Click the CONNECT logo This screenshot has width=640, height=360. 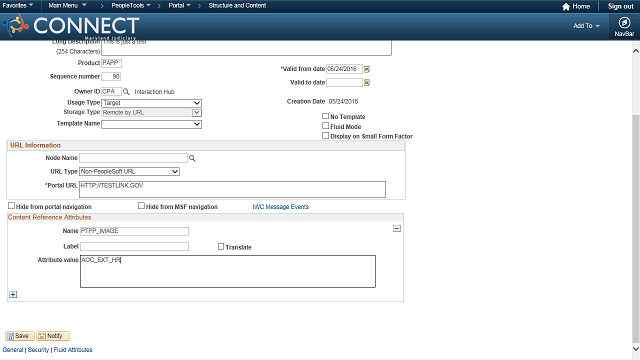[71, 26]
